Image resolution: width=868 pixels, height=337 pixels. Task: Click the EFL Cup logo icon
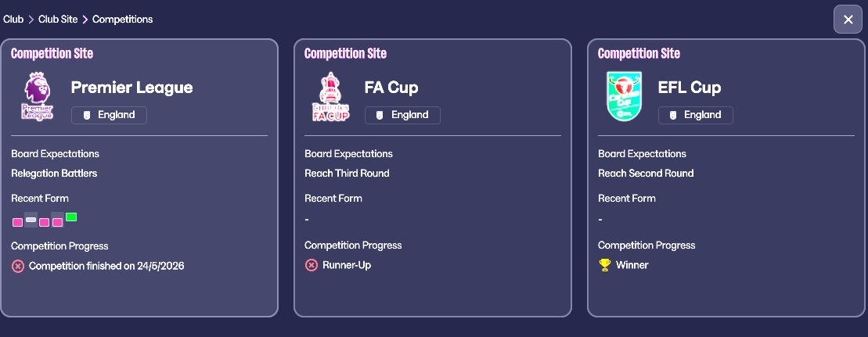coord(623,96)
